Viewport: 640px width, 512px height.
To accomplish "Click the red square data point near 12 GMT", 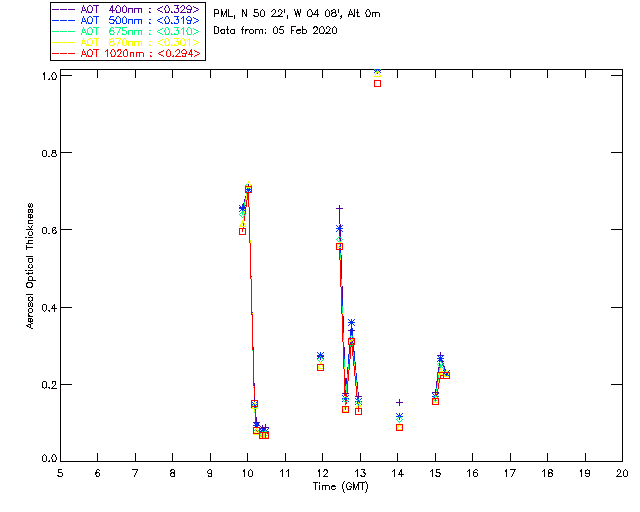I will (x=320, y=367).
